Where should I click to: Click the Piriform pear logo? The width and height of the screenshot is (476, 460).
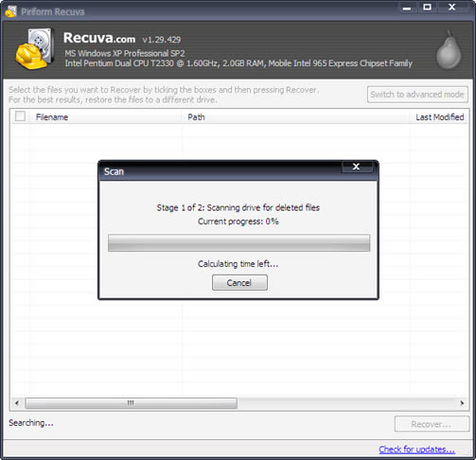pos(449,50)
